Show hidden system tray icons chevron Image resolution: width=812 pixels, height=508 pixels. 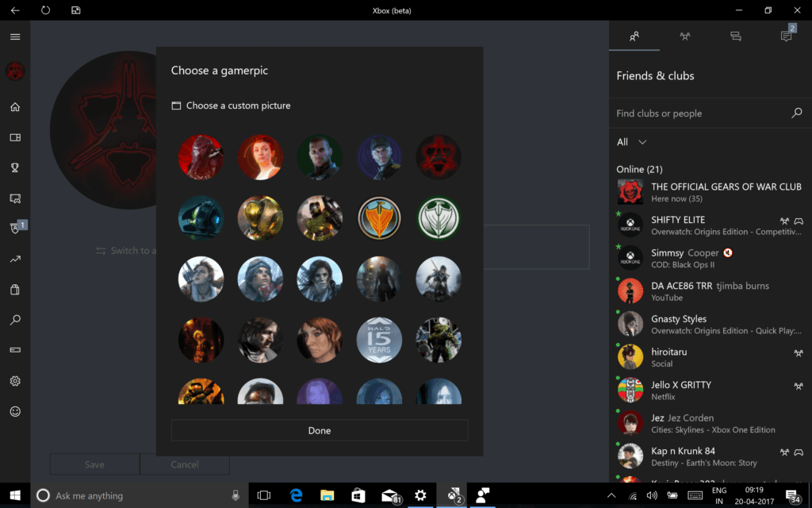click(611, 495)
